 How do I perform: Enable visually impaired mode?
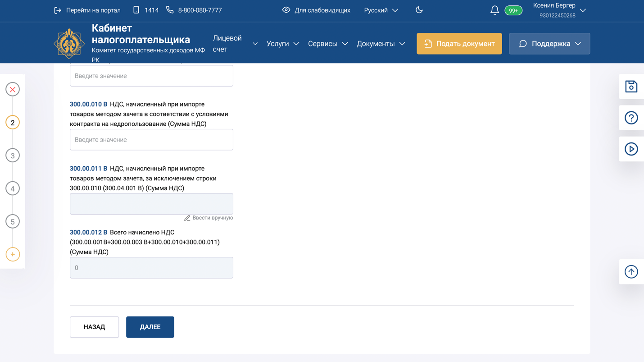point(316,10)
